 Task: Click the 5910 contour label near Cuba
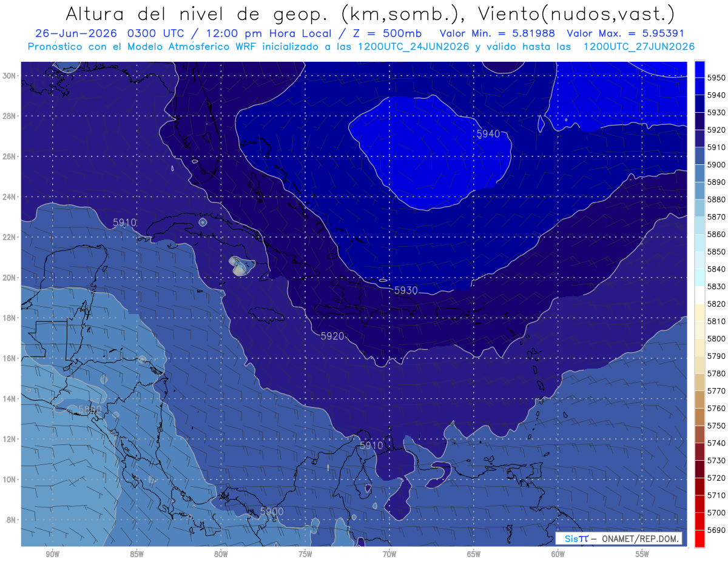point(124,222)
